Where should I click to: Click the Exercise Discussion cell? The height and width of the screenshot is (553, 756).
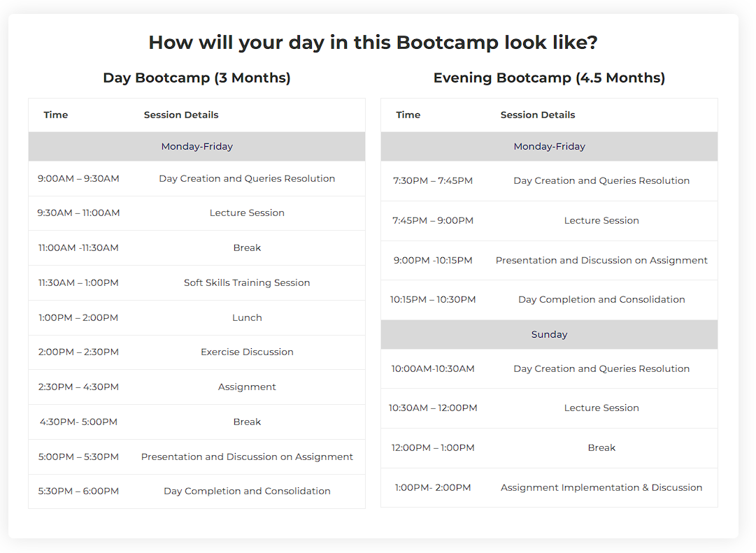coord(247,352)
